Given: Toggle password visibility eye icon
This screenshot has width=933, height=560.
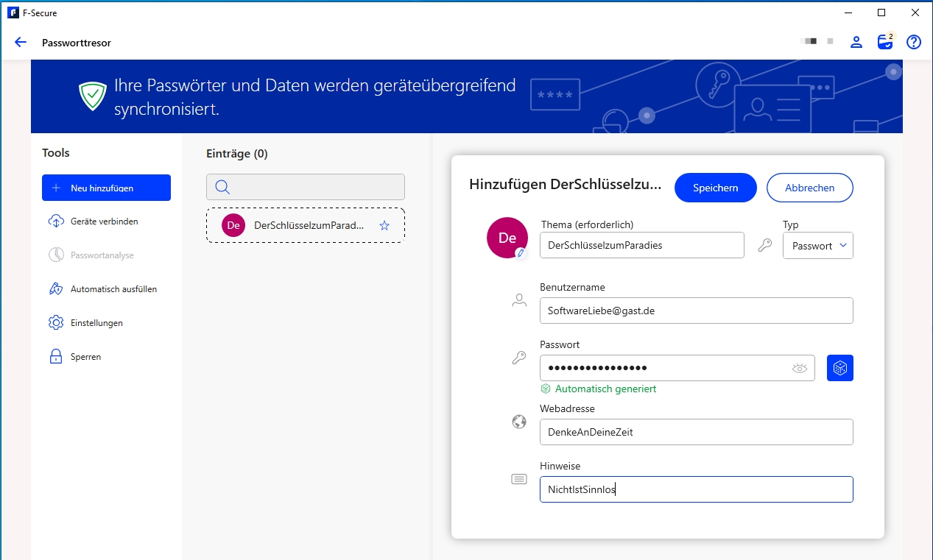Looking at the screenshot, I should (799, 368).
